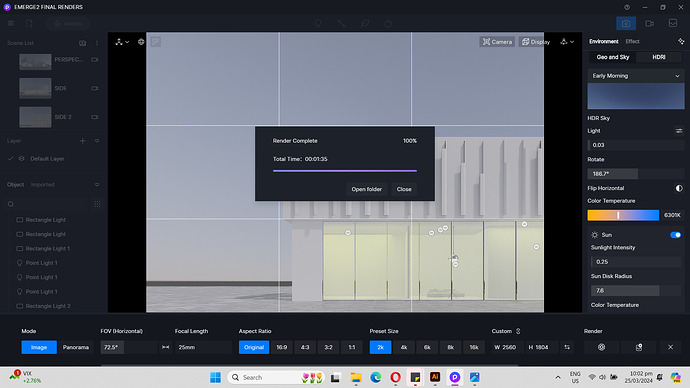
Task: Select HDRI tab
Action: 659,57
